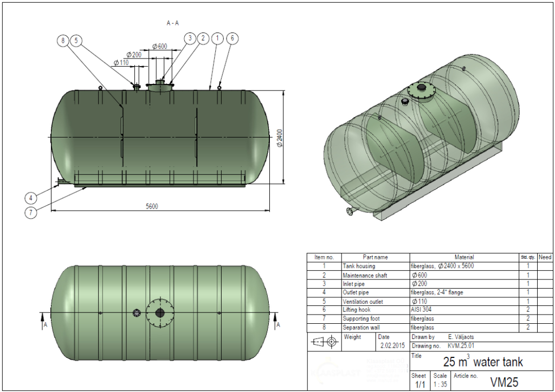Select the Ø600 dimension above the shaft
The image size is (555, 392).
pos(159,47)
